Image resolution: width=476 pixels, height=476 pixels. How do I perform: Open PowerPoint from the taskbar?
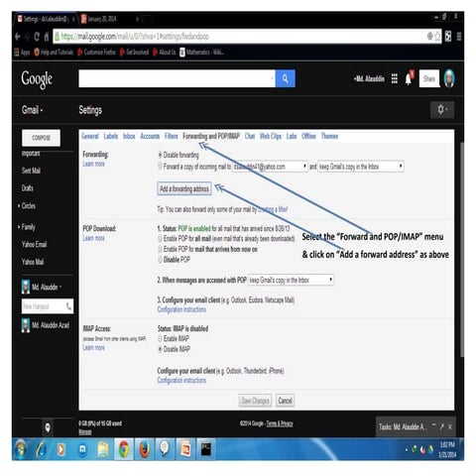[185, 449]
